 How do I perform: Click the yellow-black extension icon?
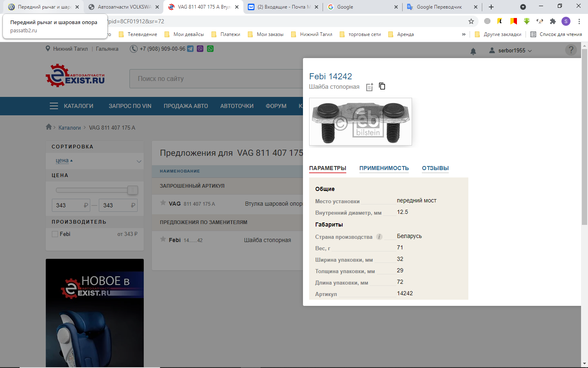500,21
